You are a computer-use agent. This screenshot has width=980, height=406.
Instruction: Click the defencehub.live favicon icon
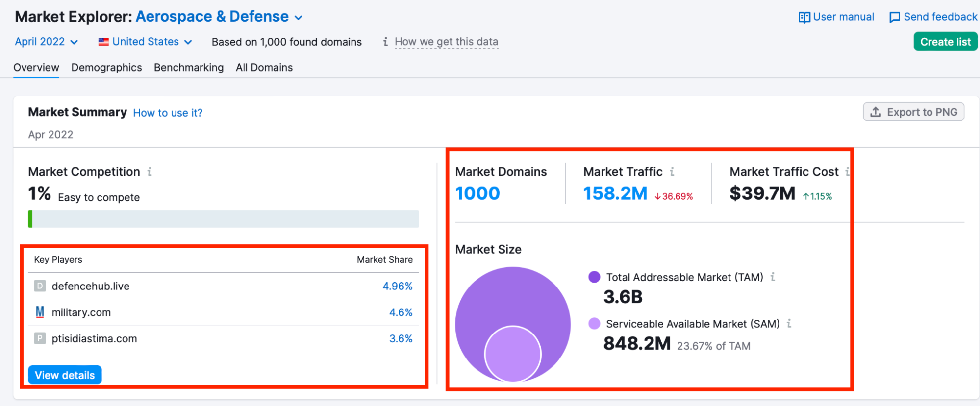[40, 286]
